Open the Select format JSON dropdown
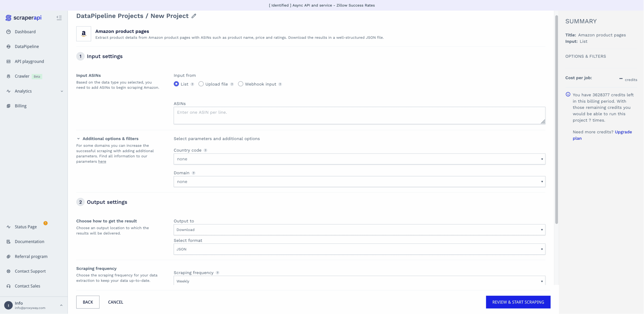644x314 pixels. [359, 249]
